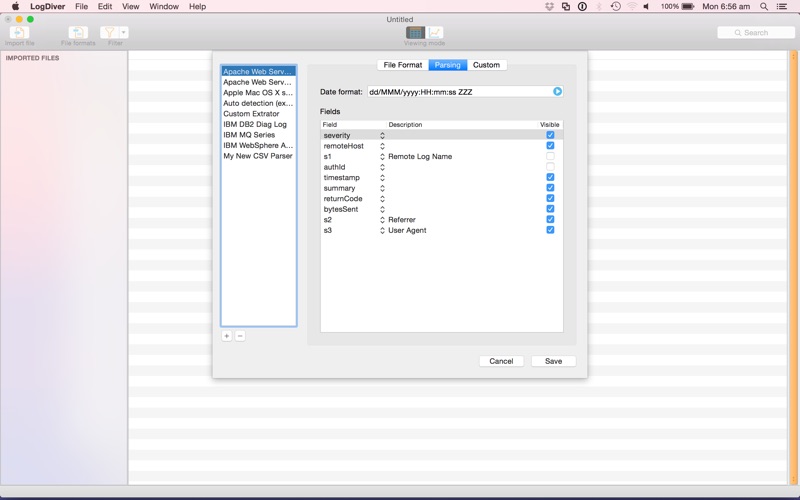Select IBM MQ Series parser
The image size is (800, 500).
[x=258, y=135]
